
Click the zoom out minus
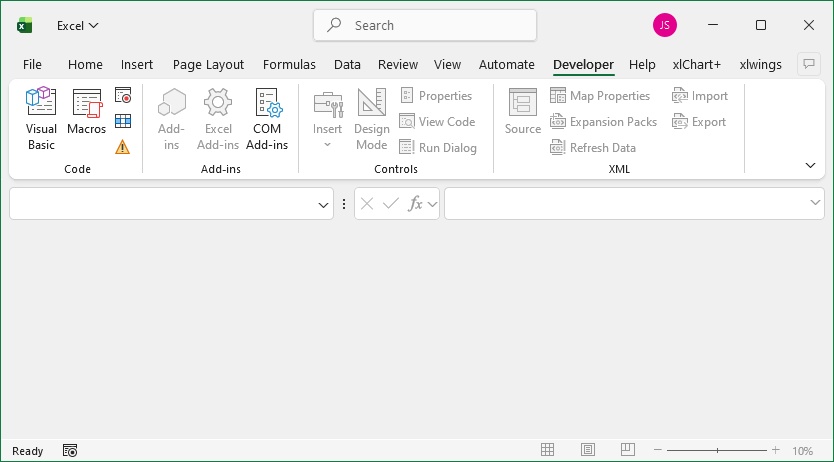pos(657,450)
